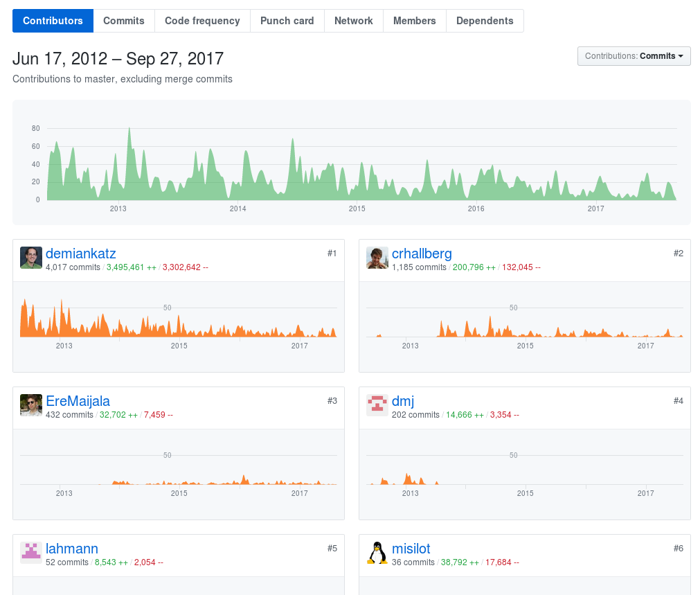Open misilot's profile name link
This screenshot has height=595, width=700.
[x=411, y=549]
